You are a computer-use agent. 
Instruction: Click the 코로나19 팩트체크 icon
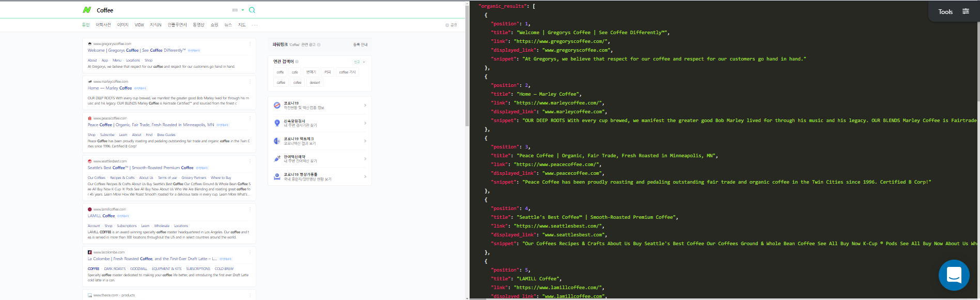point(277,141)
